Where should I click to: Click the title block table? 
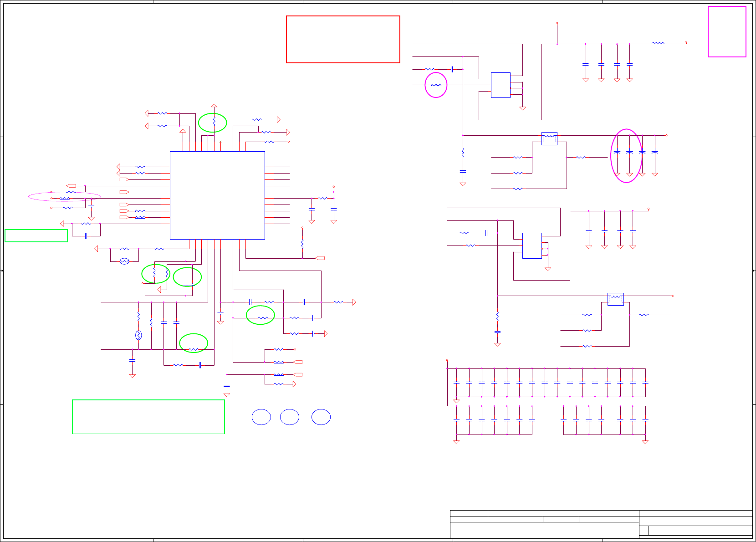[601, 524]
